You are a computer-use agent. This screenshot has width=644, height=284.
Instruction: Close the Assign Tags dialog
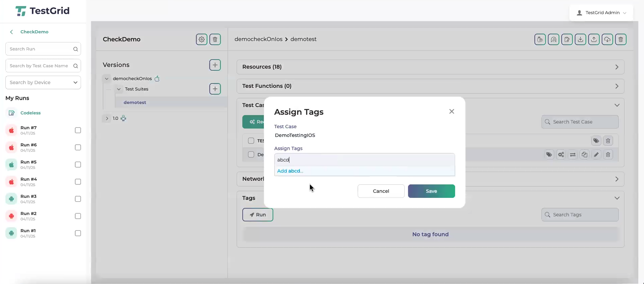point(452,111)
